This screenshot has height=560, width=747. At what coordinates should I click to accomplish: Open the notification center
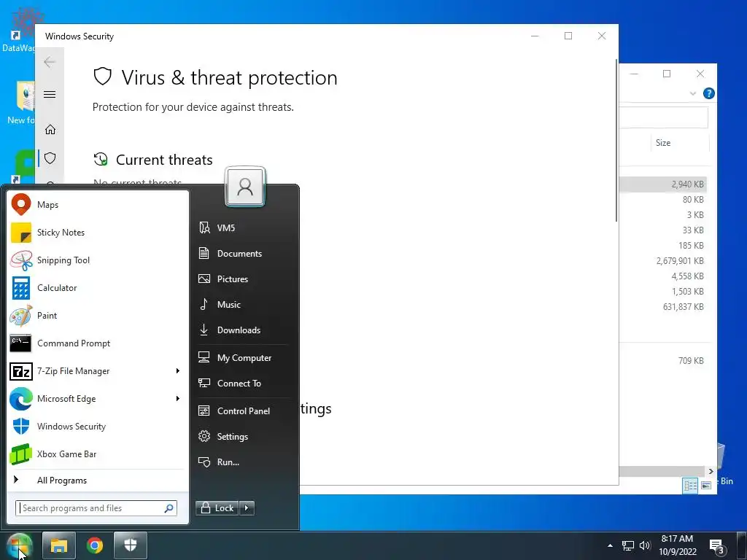click(x=717, y=546)
